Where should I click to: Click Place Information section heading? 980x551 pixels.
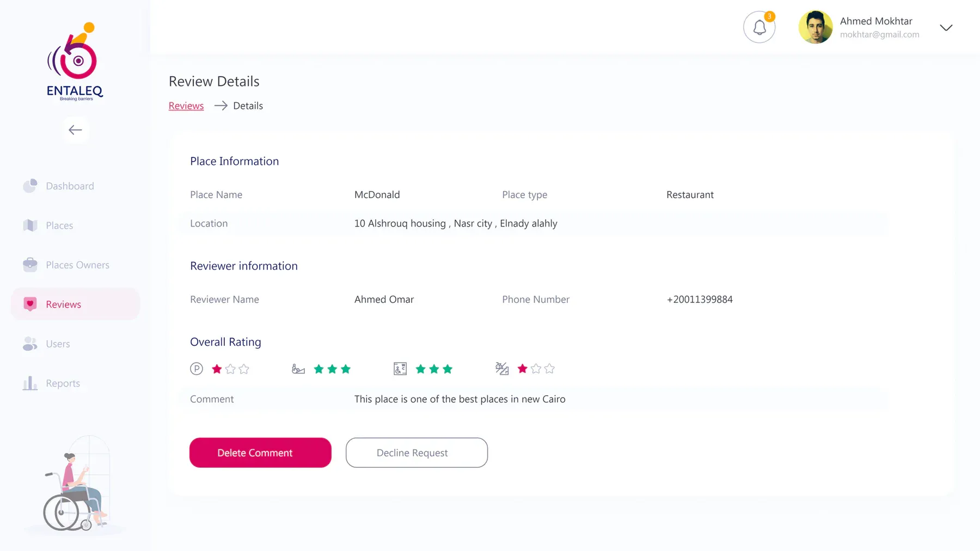coord(234,161)
